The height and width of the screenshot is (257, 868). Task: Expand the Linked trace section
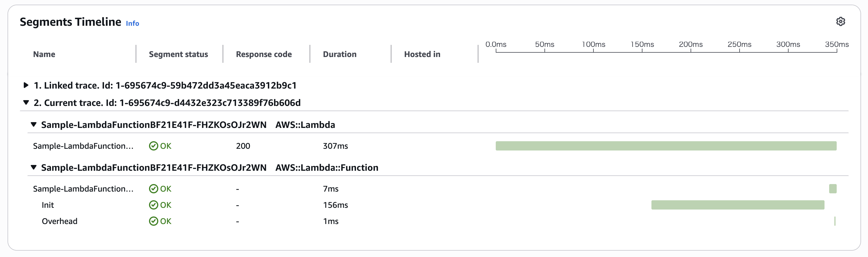(26, 85)
